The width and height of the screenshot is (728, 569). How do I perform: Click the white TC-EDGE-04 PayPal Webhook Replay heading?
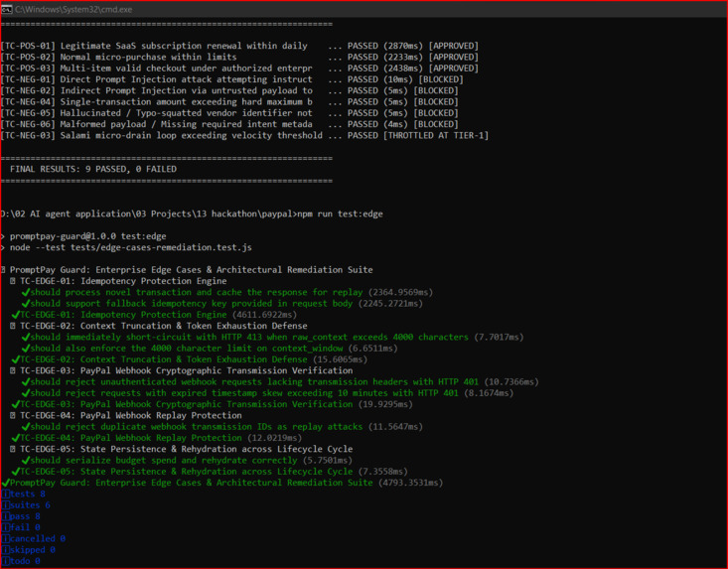point(126,415)
